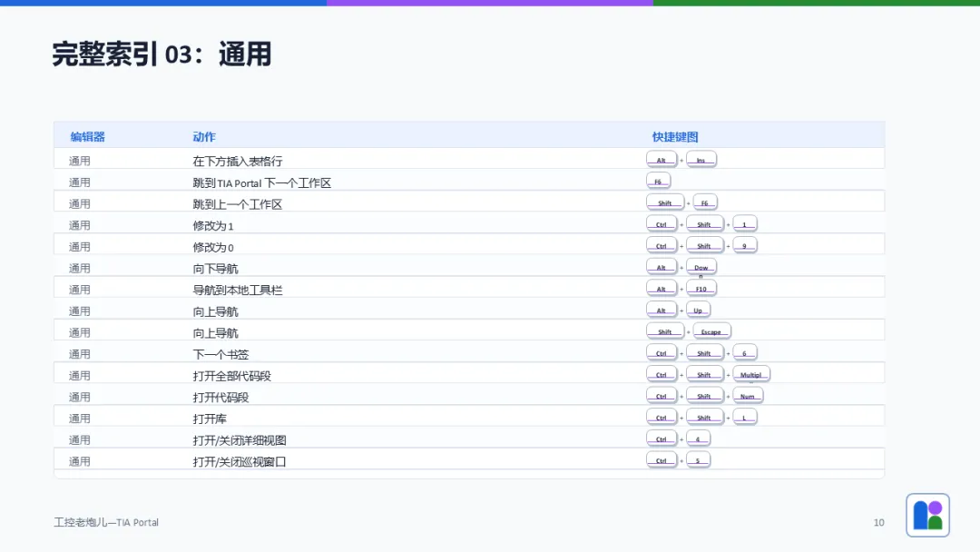Click the F6 key in the 跳到上一个工作区 row
980x552 pixels.
click(x=704, y=202)
